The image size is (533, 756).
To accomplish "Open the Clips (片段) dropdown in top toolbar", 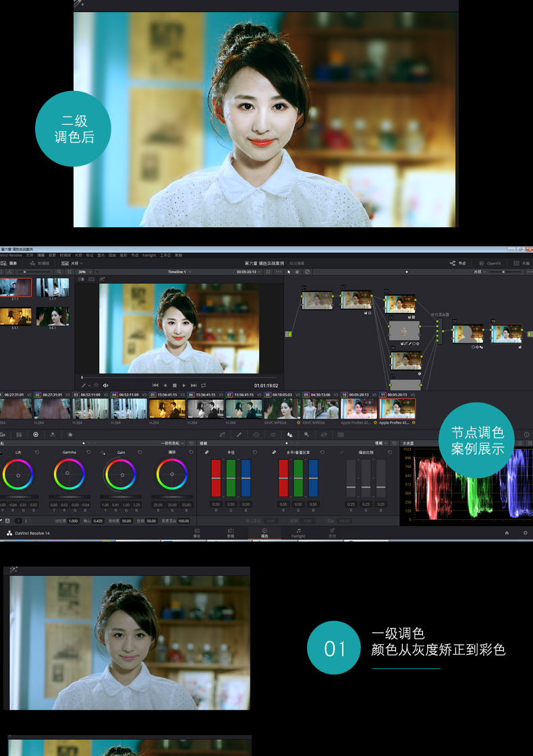I will tap(72, 263).
